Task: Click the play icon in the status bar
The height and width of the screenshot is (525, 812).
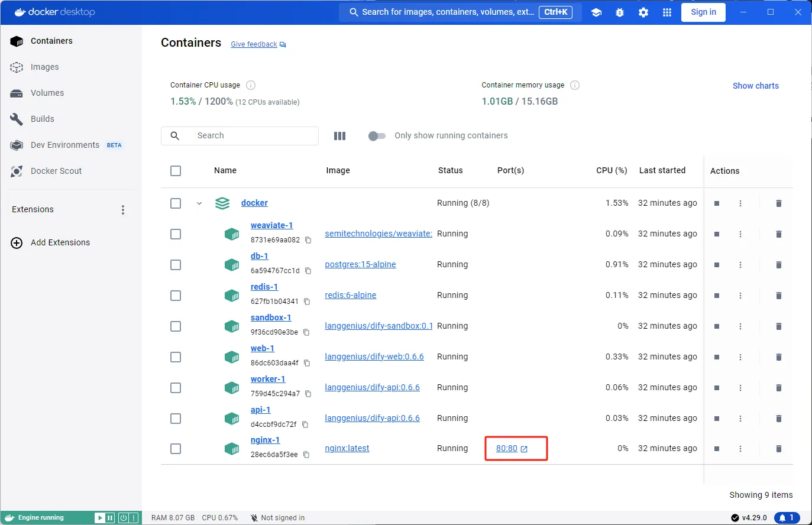Action: pyautogui.click(x=100, y=518)
